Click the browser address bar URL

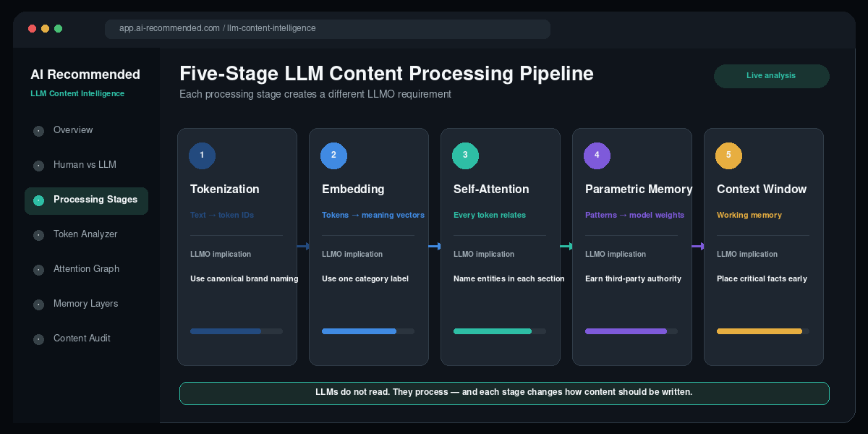328,29
